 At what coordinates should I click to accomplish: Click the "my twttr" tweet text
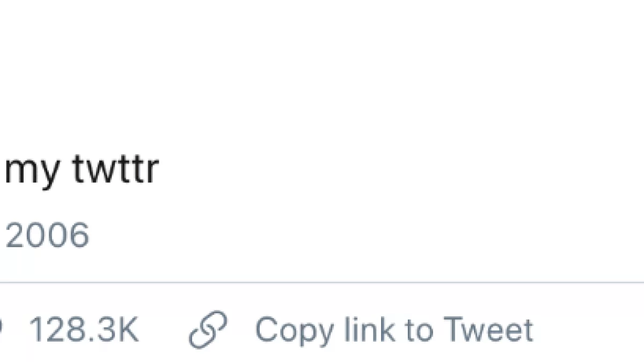(82, 171)
